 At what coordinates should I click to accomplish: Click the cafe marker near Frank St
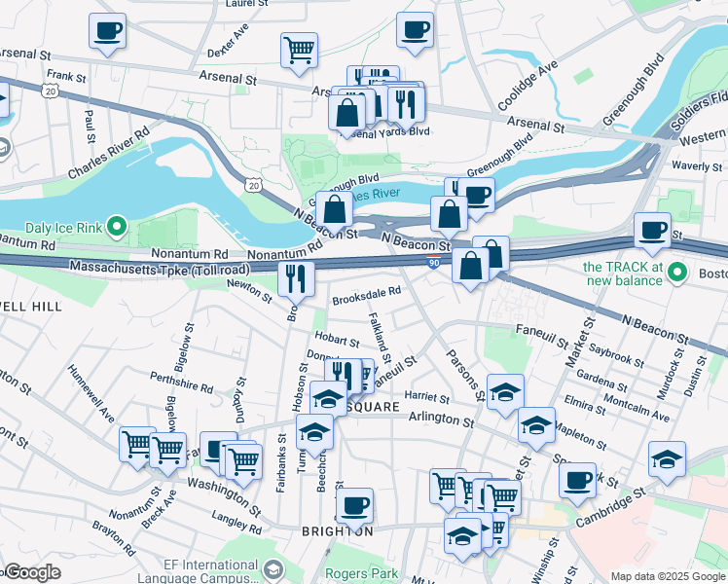pos(107,34)
